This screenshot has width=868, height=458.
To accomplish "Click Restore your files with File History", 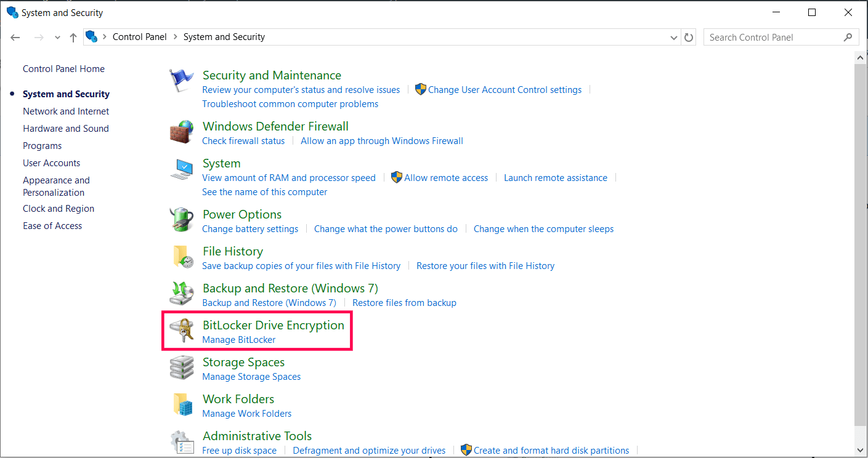I will (x=485, y=266).
